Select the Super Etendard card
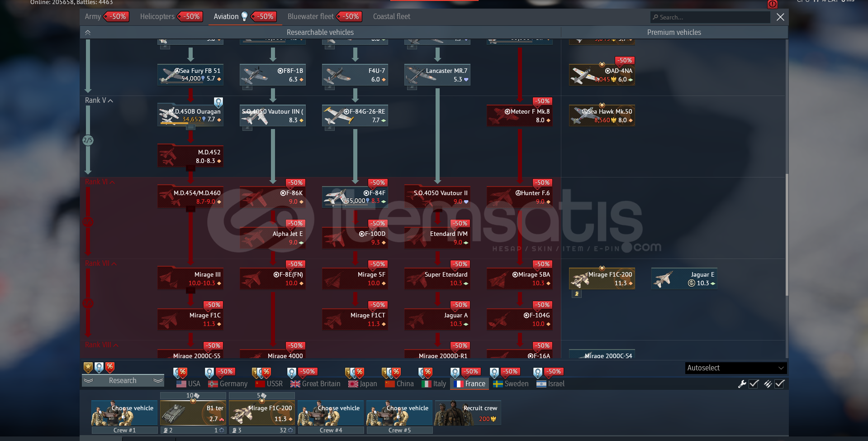This screenshot has height=441, width=868. click(x=437, y=278)
